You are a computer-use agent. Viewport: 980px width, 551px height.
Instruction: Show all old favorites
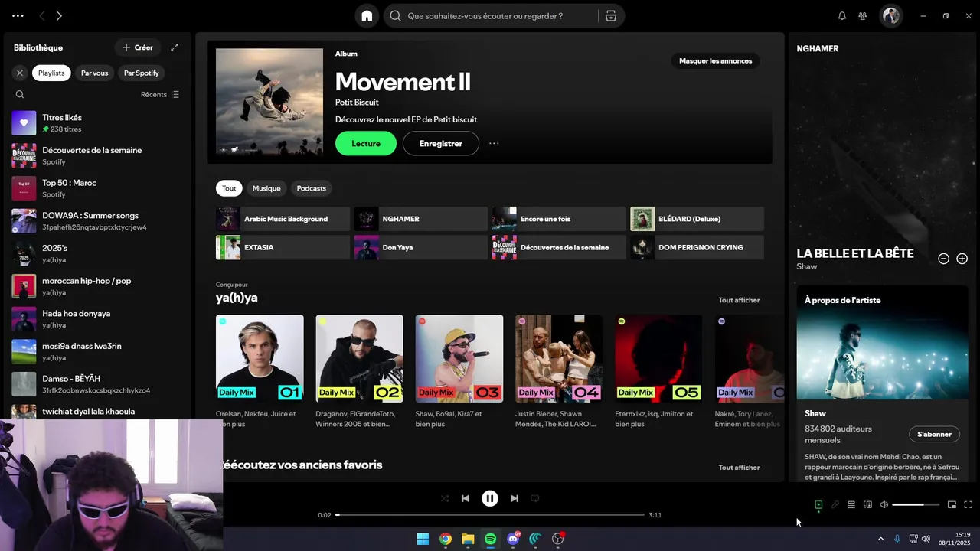tap(739, 468)
